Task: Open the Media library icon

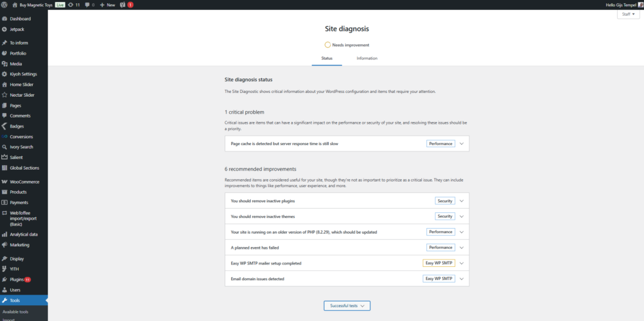Action: pos(4,63)
